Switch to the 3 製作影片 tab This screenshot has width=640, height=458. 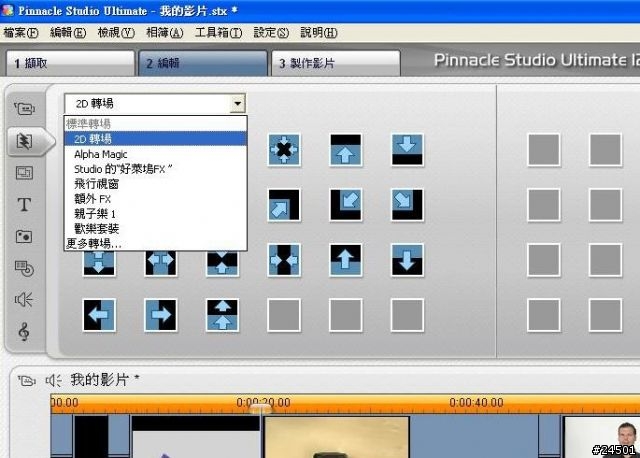336,63
